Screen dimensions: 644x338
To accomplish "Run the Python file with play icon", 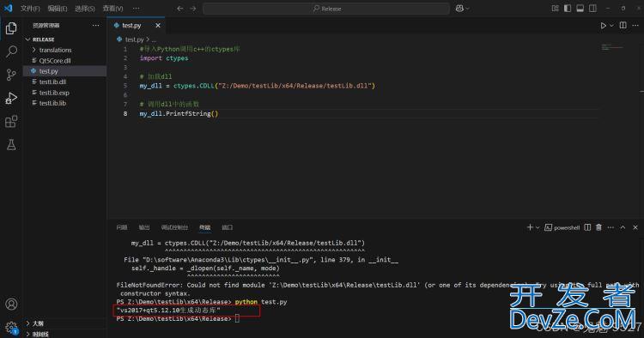I will point(603,26).
